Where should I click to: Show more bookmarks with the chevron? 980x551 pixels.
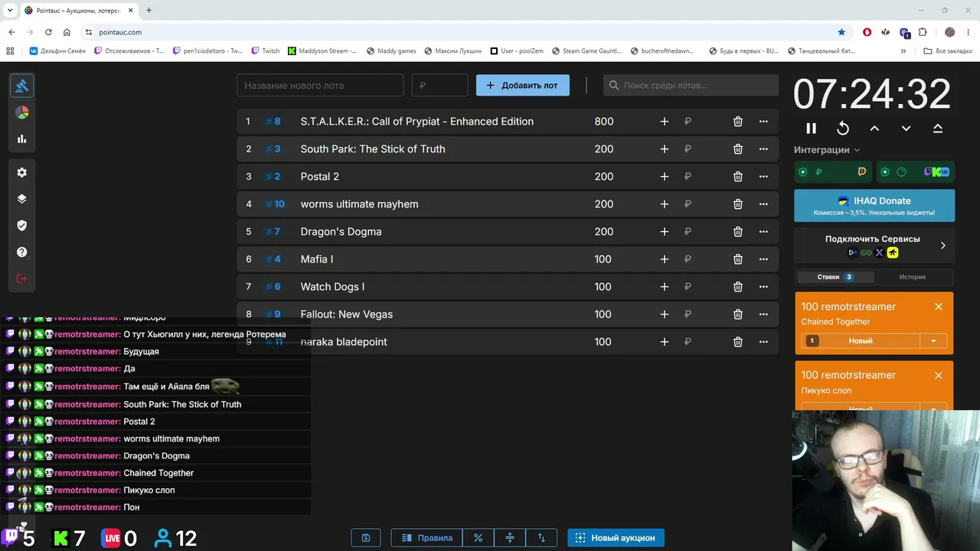[903, 51]
